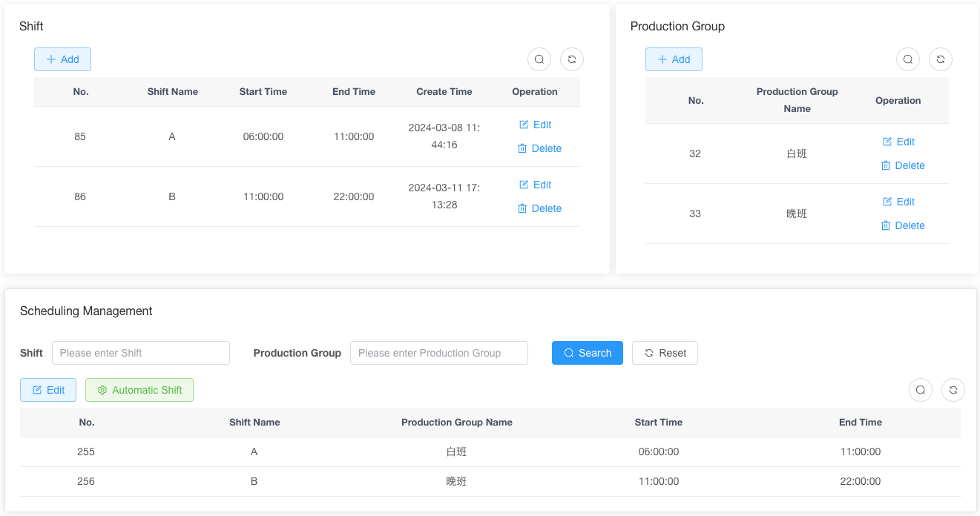Click Create Time 2024-03-08 11:44:16 cell

click(x=444, y=136)
